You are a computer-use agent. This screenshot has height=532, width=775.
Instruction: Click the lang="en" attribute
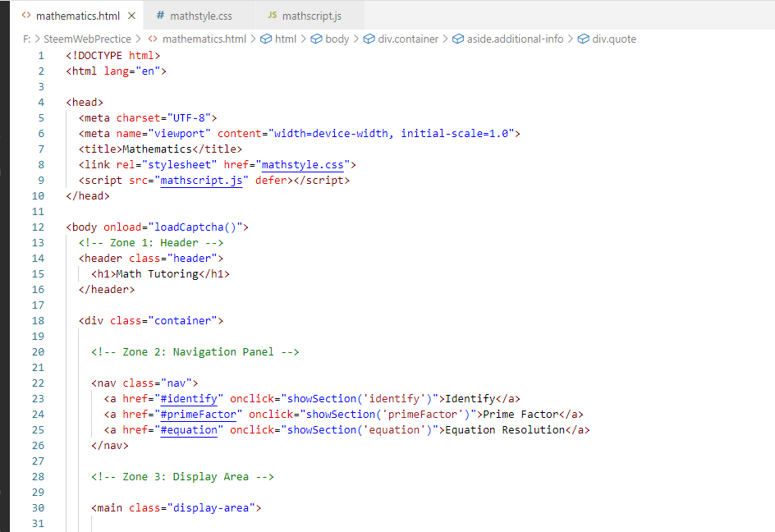pos(132,71)
